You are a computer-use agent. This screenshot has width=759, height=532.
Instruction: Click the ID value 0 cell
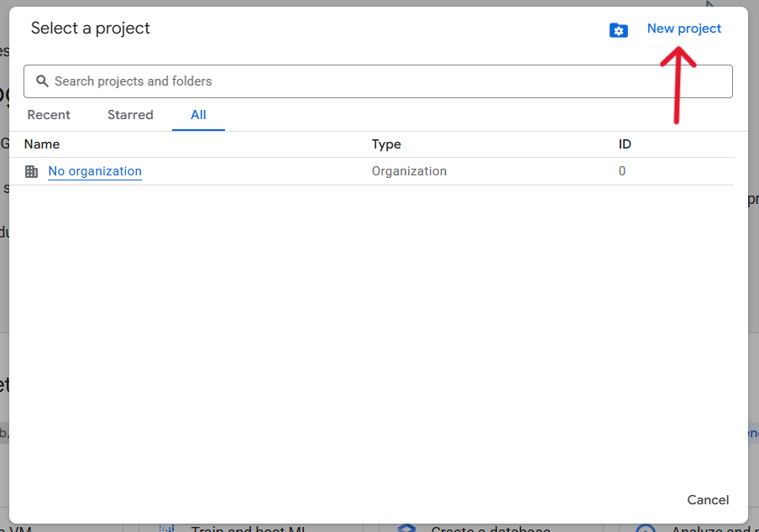[622, 171]
